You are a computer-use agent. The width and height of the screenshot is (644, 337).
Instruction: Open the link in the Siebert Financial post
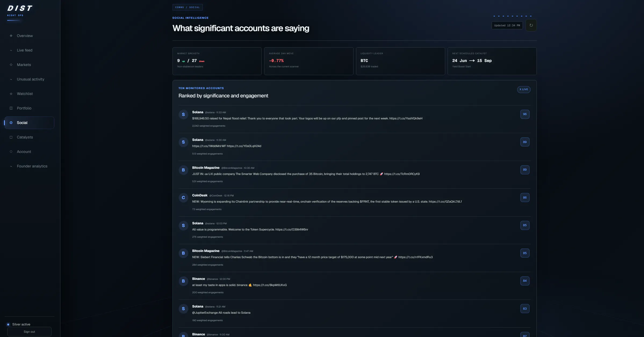[415, 257]
